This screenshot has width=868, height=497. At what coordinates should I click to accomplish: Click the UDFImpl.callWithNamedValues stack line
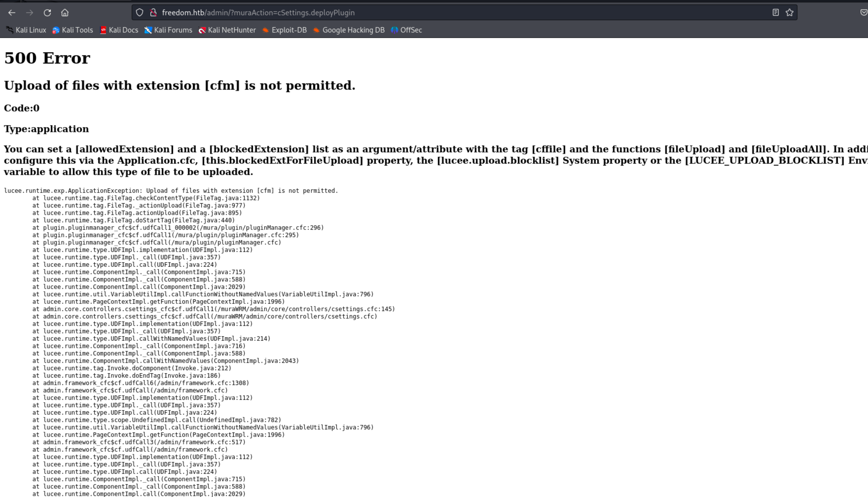151,339
